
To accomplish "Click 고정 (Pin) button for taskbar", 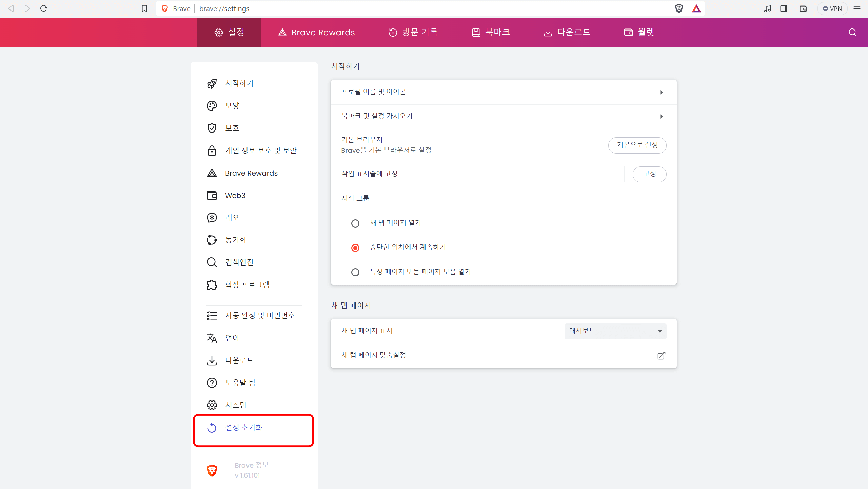I will (x=649, y=173).
